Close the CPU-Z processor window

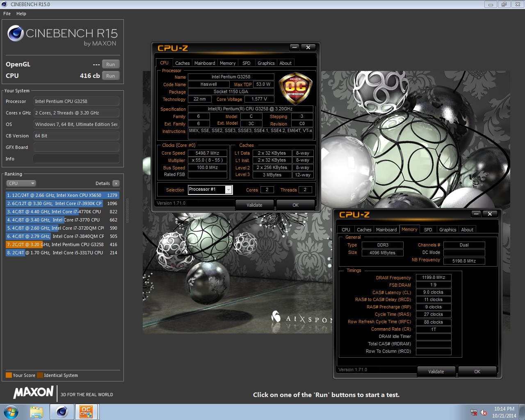point(308,47)
